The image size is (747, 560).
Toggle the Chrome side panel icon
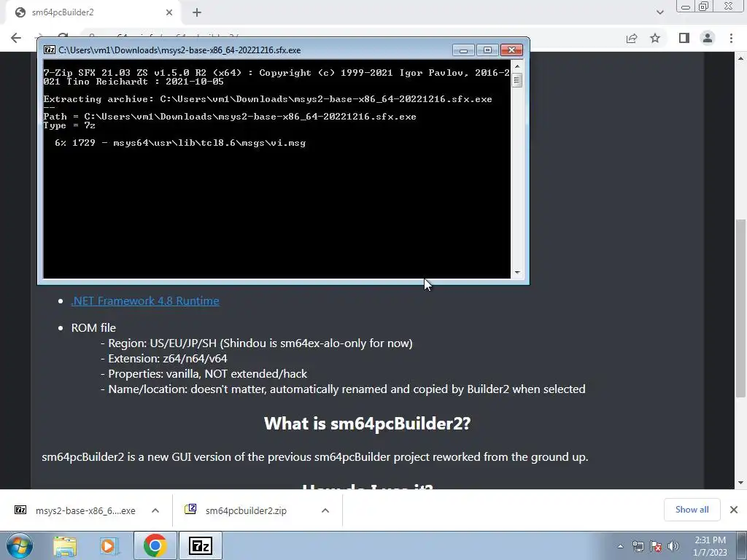[x=684, y=38]
